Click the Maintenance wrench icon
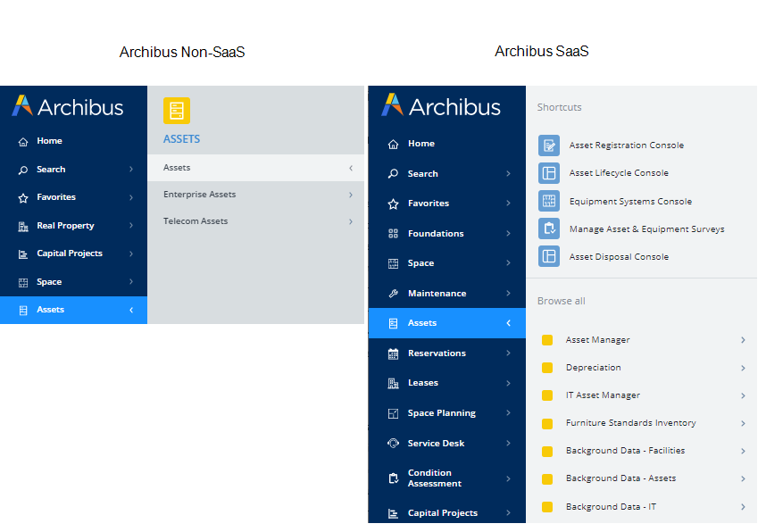This screenshot has width=766, height=532. point(393,294)
